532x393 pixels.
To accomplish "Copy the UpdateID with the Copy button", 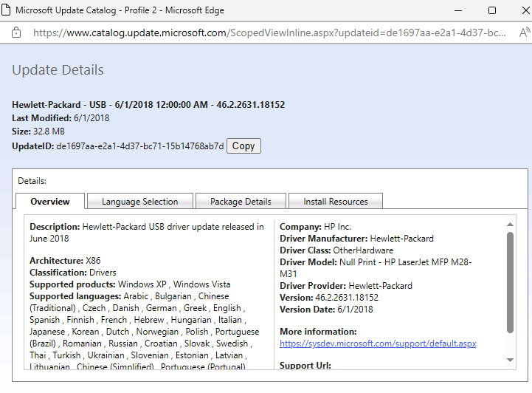I will pos(243,146).
